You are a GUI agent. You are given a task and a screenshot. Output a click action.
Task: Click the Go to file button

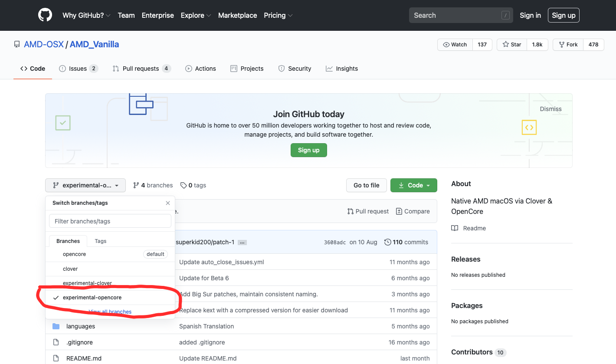pos(367,185)
